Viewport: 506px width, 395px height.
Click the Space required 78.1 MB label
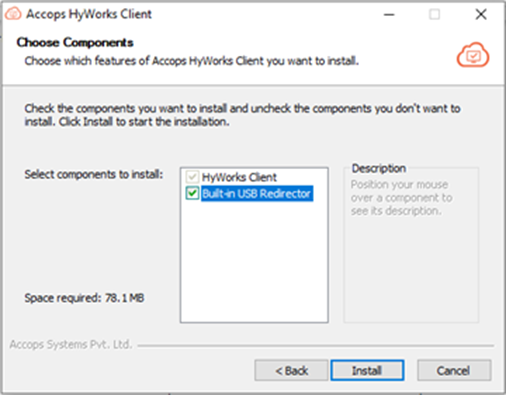pos(84,298)
